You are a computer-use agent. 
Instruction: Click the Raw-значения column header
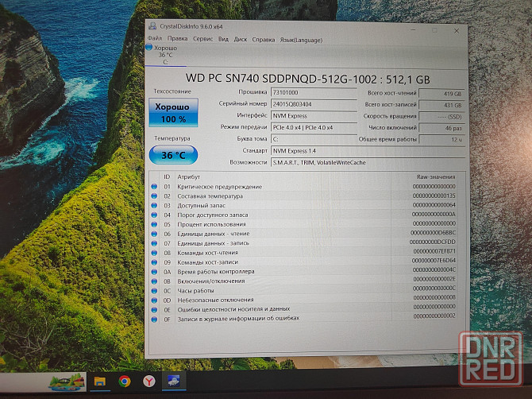pyautogui.click(x=436, y=177)
